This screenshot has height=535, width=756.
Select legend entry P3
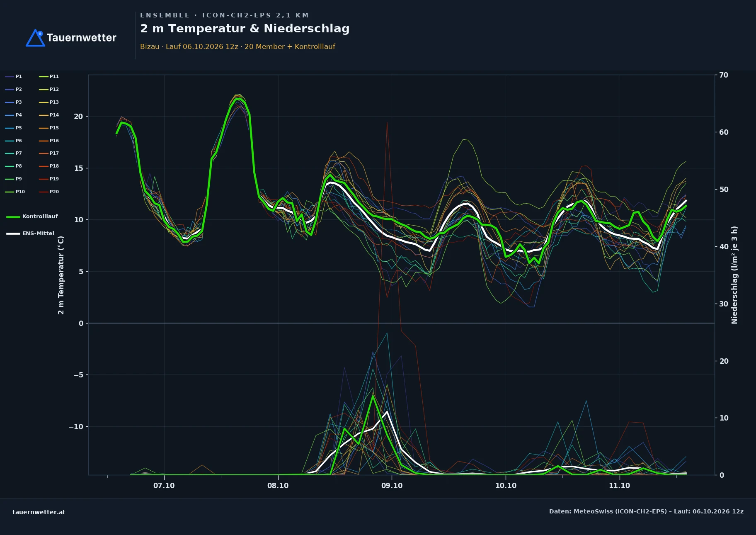point(14,102)
